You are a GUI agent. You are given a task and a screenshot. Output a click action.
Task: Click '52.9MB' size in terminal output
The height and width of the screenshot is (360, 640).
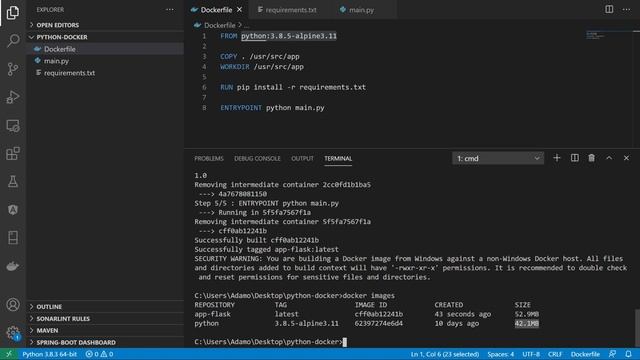(x=527, y=314)
